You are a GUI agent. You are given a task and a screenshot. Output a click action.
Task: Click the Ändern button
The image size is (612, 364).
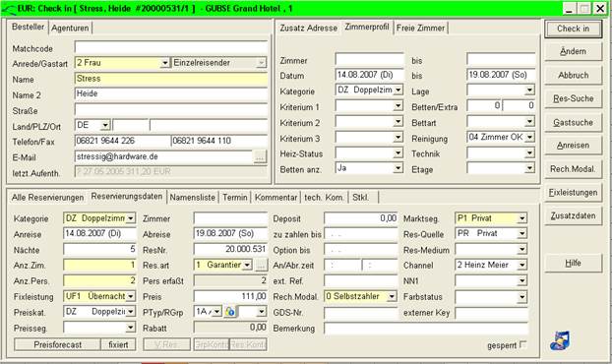[x=573, y=51]
